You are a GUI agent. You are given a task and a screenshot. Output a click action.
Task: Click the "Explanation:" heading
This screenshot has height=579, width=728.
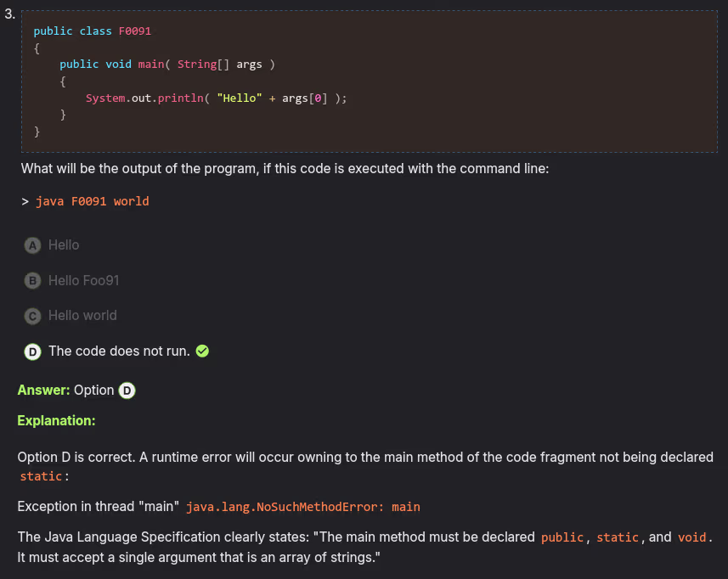pos(56,421)
